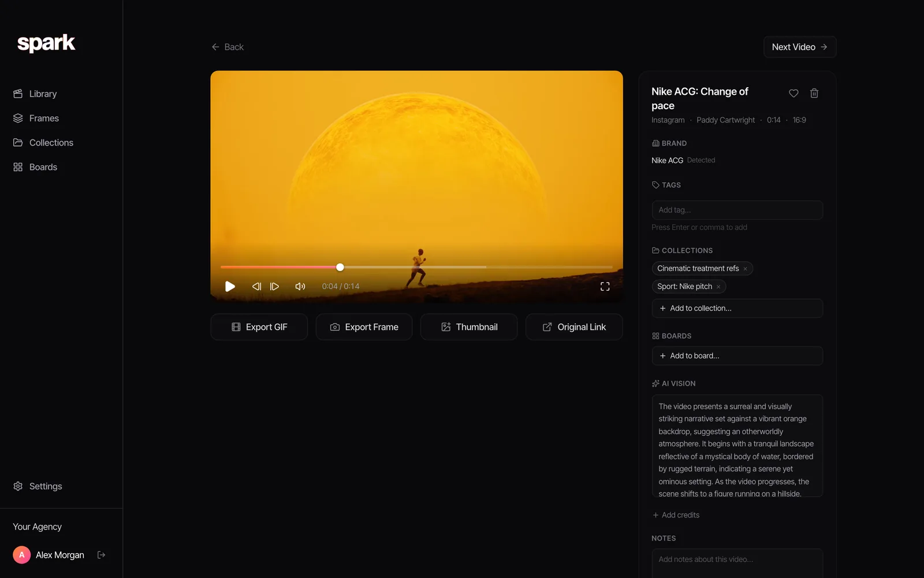924x578 pixels.
Task: Step back one frame
Action: (x=256, y=286)
